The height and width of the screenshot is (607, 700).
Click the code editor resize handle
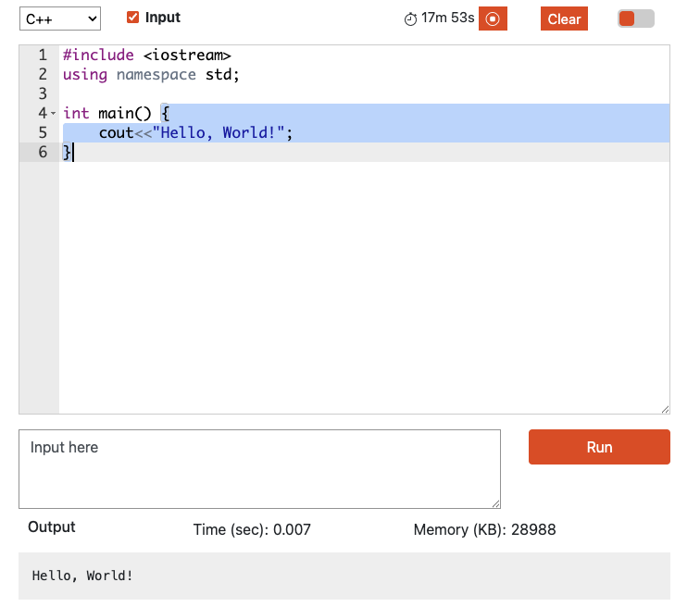pos(665,409)
